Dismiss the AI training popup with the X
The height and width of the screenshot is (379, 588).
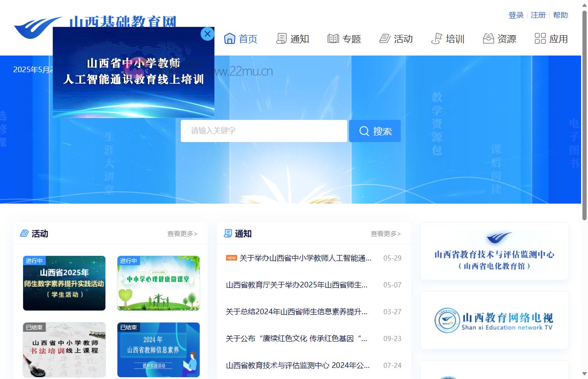click(x=207, y=34)
